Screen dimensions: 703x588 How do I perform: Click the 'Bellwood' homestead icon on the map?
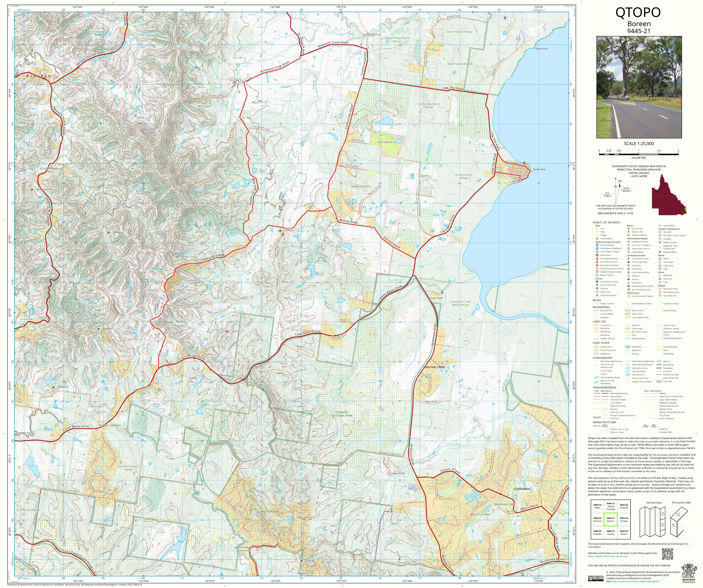pos(280,231)
